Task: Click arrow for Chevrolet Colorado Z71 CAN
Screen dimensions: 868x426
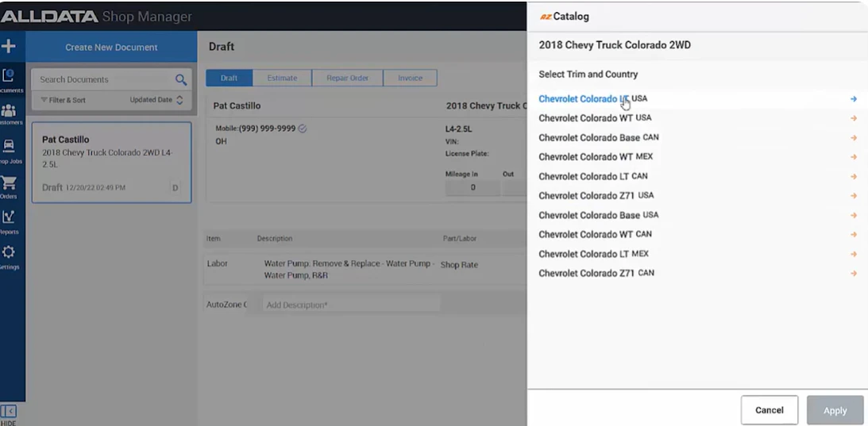Action: pos(854,274)
